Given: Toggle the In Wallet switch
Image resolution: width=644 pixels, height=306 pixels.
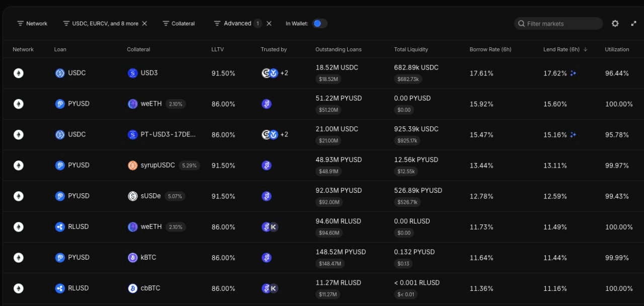Looking at the screenshot, I should [x=319, y=24].
